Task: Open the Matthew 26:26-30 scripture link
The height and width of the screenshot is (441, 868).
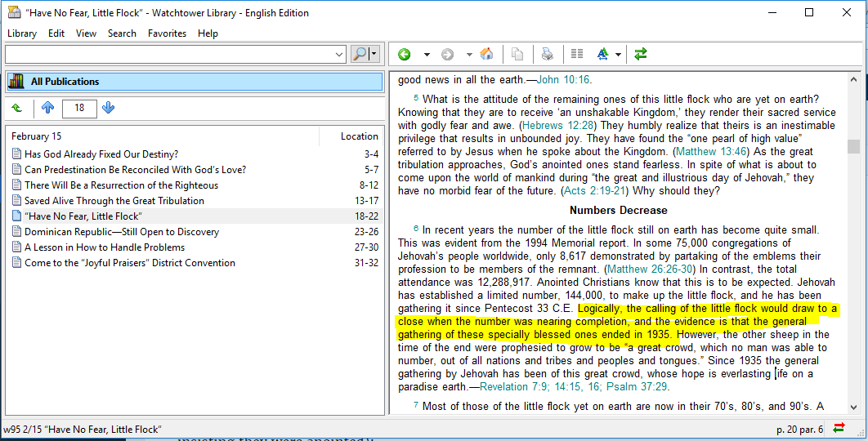Action: [651, 269]
